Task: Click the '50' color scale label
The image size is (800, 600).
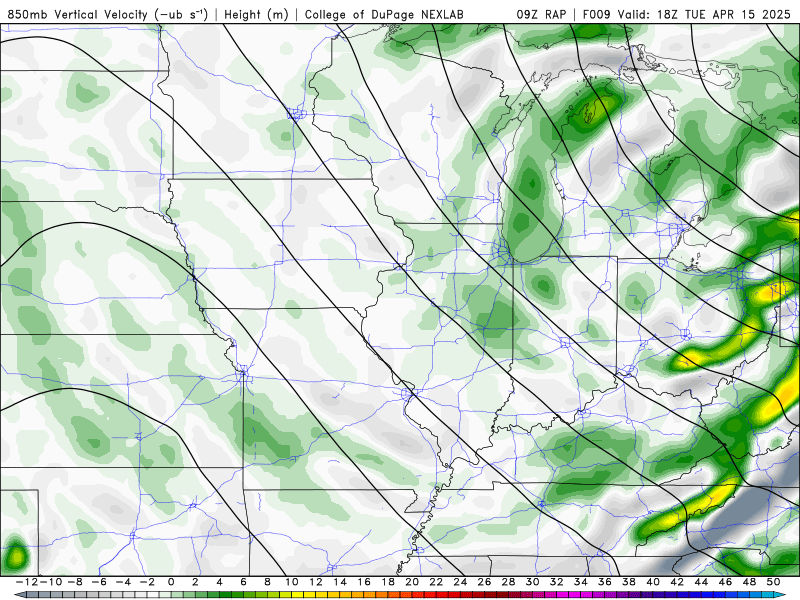Action: [x=773, y=582]
